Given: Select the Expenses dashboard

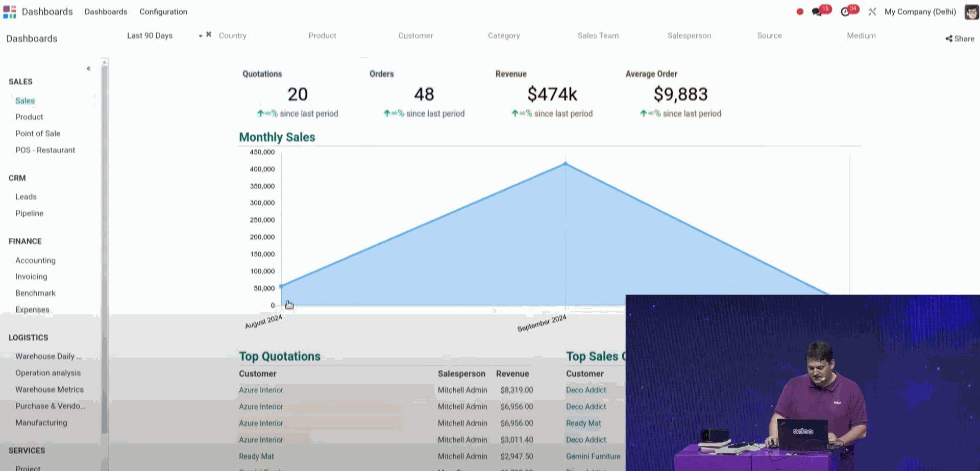Looking at the screenshot, I should click(x=32, y=310).
